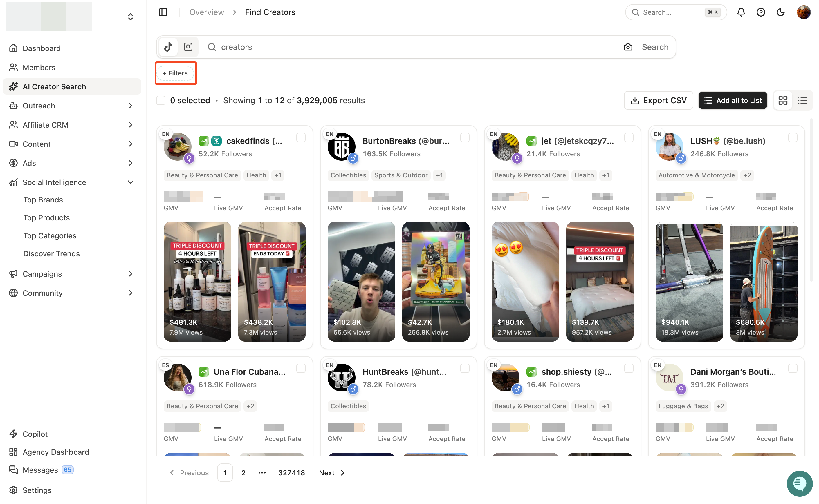Viewport: 819px width, 504px height.
Task: Select the Una Flor Cubana checkbox
Action: tap(301, 368)
